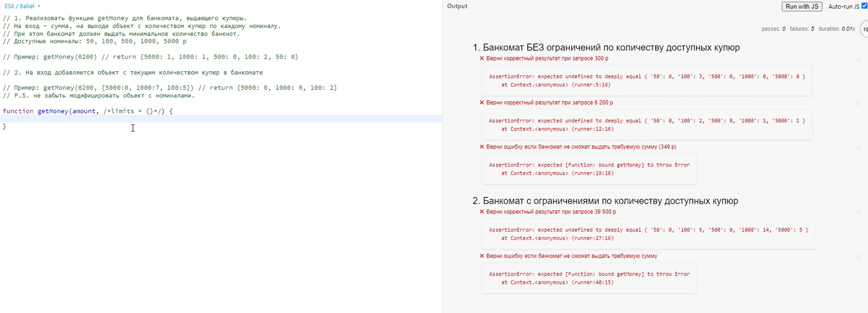Click the replay arrow for the 300 р test
Viewport: 868px width, 313px height.
point(858,59)
